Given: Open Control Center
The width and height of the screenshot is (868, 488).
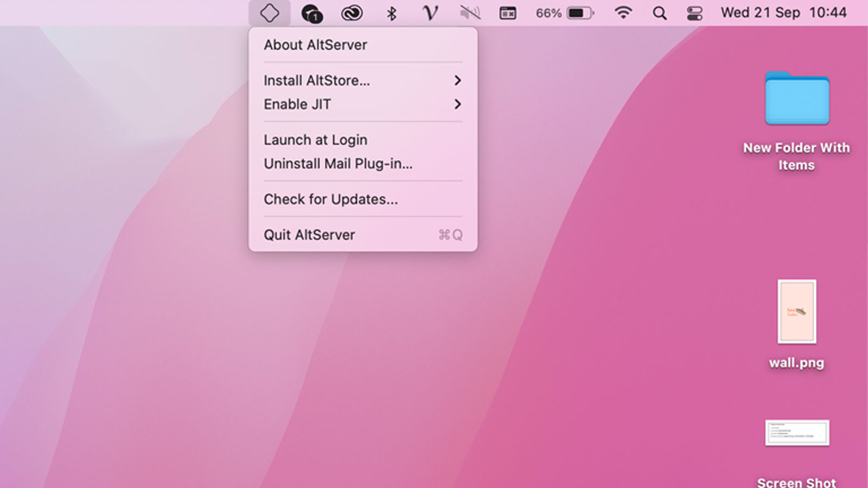Looking at the screenshot, I should pyautogui.click(x=694, y=13).
